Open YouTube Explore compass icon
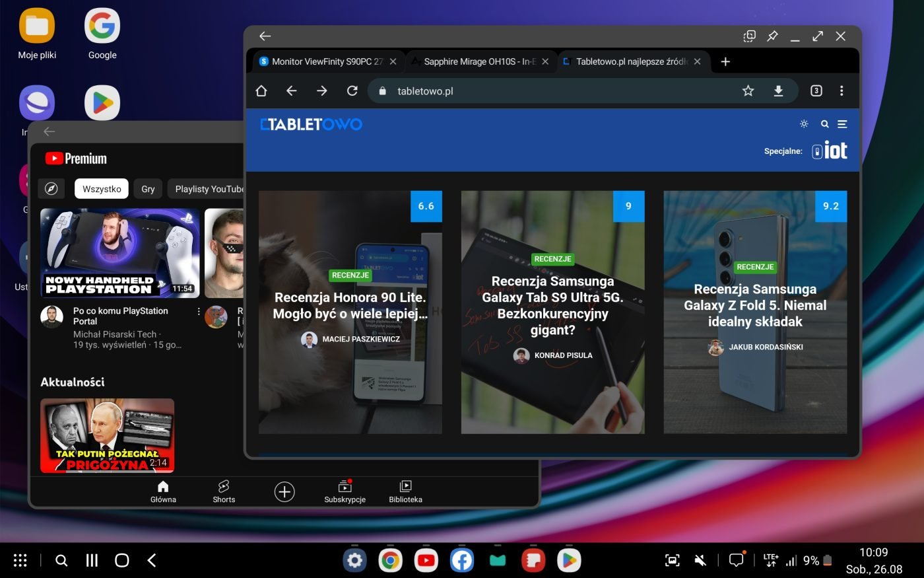Viewport: 924px width, 578px height. [x=51, y=189]
